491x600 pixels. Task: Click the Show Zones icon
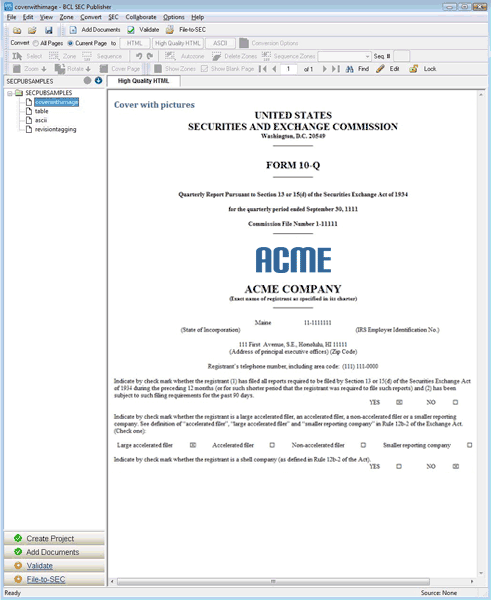click(158, 69)
